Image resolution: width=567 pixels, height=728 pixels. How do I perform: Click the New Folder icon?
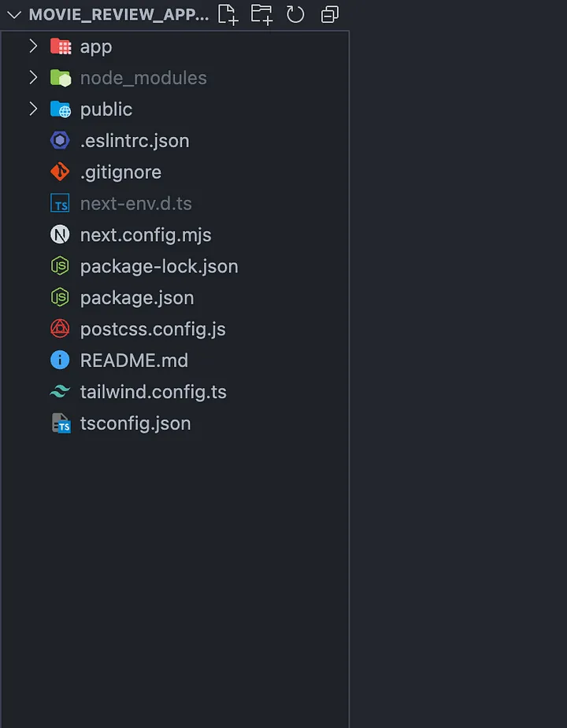pos(261,14)
